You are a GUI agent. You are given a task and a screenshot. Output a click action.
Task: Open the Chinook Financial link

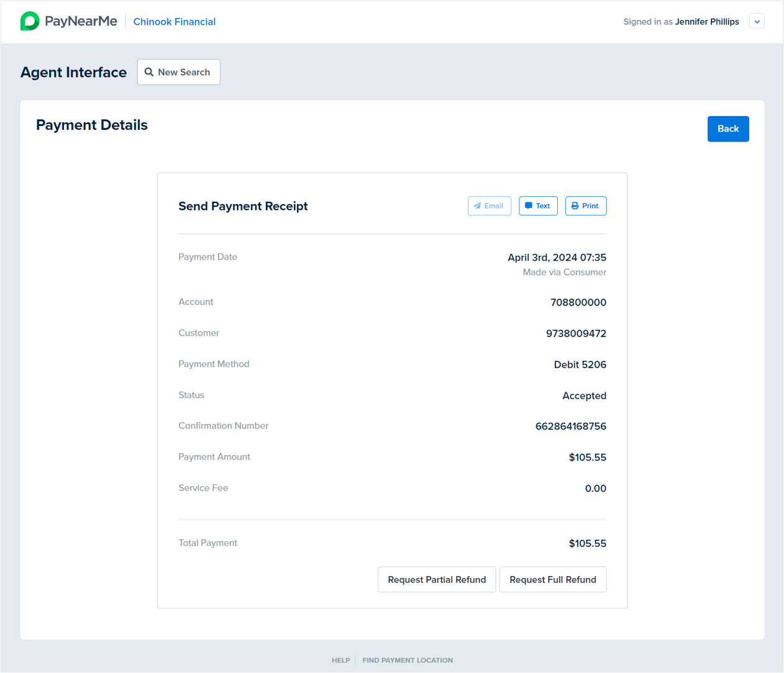click(175, 22)
